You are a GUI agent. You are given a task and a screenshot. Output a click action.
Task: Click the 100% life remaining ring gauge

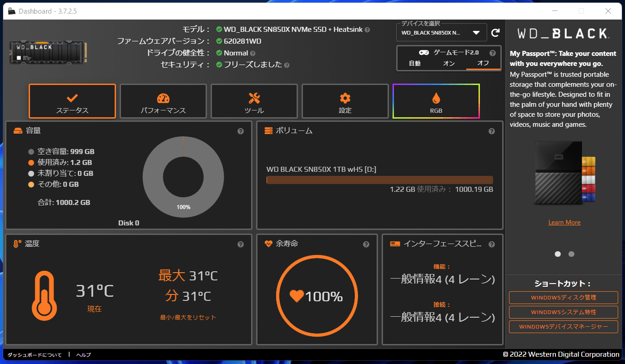pos(316,296)
